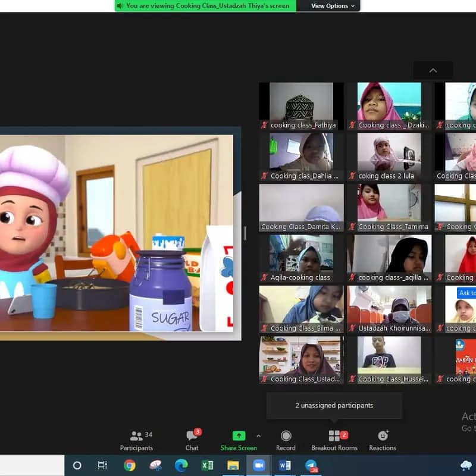Click muted mic icon on Hussei's tile
476x476 pixels.
tap(352, 379)
